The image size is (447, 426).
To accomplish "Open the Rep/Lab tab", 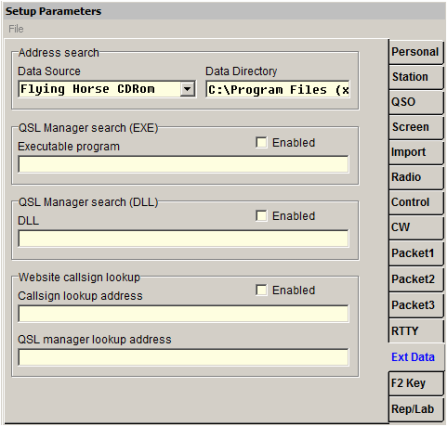I will tap(416, 409).
